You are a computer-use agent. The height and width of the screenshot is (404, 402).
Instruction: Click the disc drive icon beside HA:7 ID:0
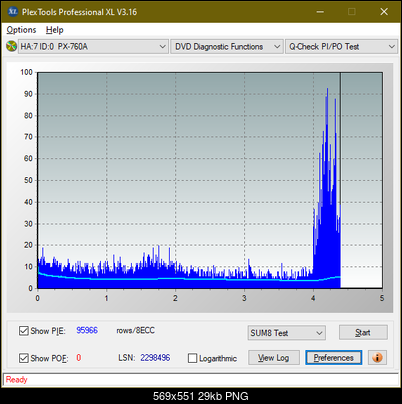click(11, 46)
